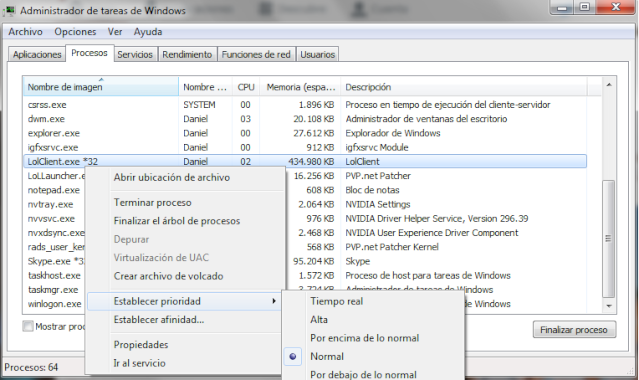Maximize the Task Manager window
639x380 pixels.
[x=585, y=7]
